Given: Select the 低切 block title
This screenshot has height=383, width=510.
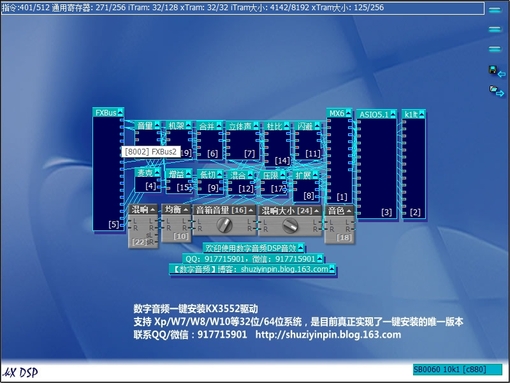Looking at the screenshot, I should 207,175.
